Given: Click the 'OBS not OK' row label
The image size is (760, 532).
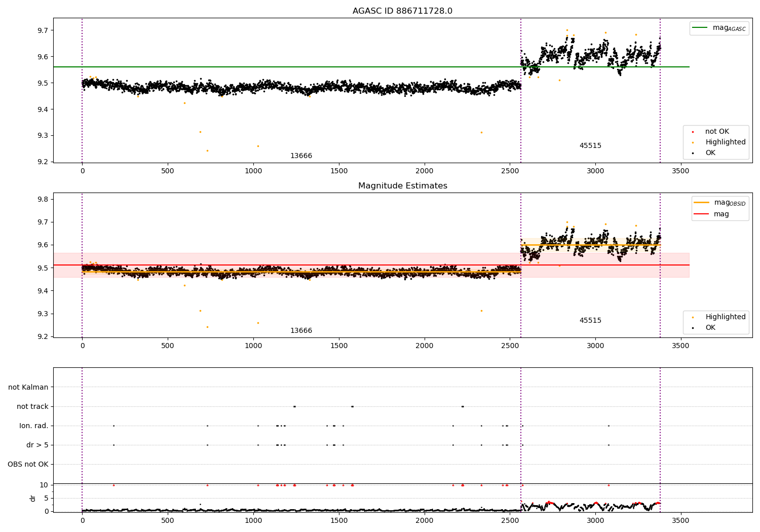Looking at the screenshot, I should coord(28,465).
